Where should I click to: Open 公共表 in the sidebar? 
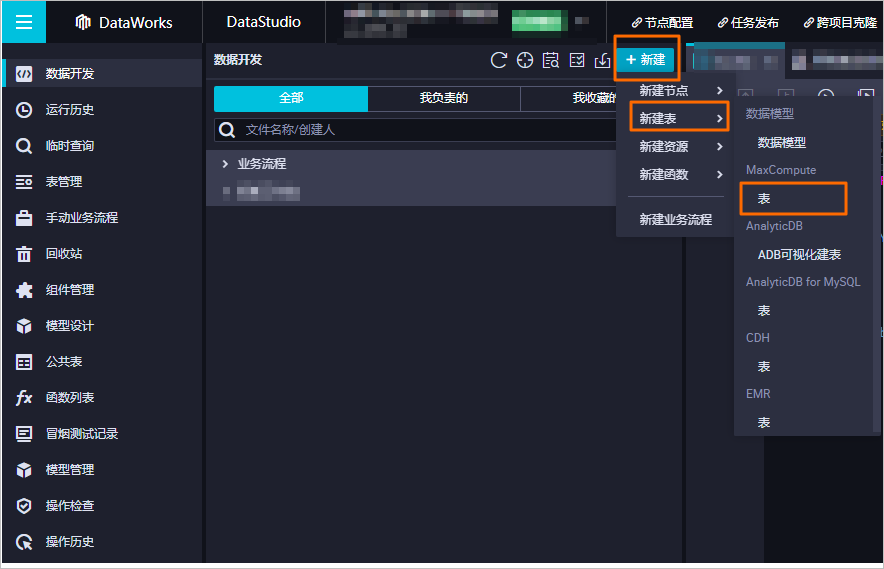tap(102, 361)
